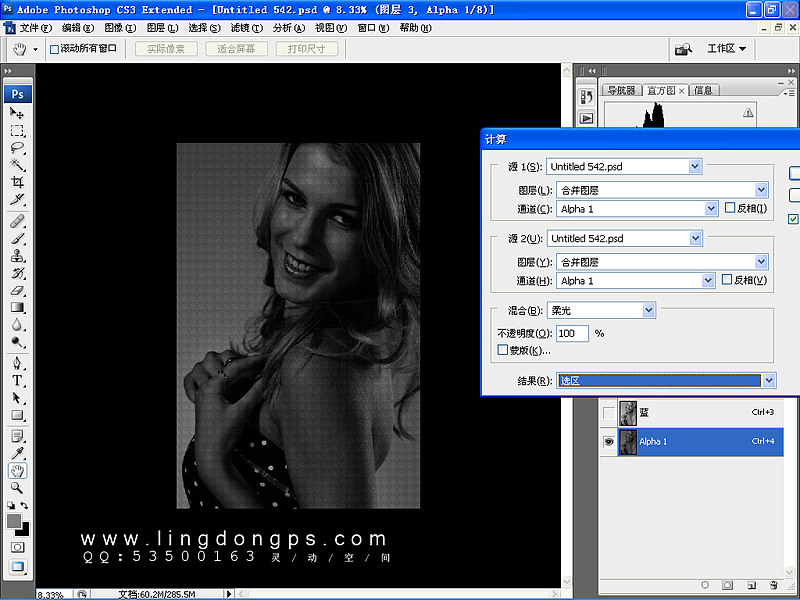Select the Brush tool
800x600 pixels.
(x=17, y=239)
